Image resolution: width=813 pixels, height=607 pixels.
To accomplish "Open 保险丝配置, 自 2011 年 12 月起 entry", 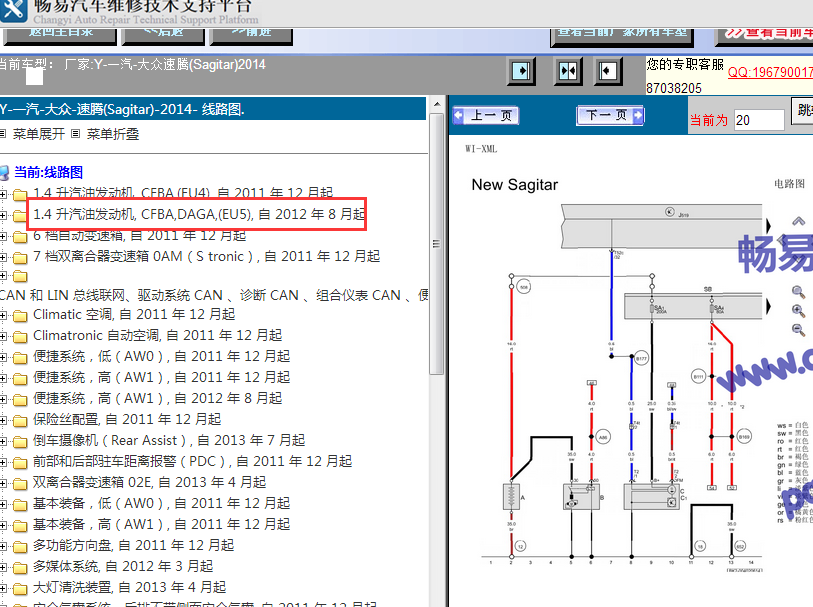I will click(x=127, y=419).
